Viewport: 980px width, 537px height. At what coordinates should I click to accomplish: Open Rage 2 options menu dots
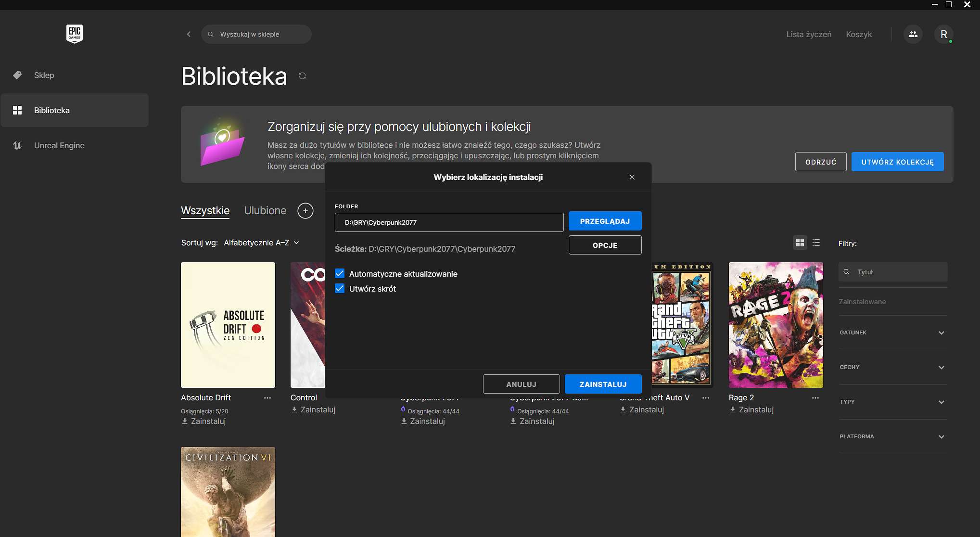click(x=815, y=398)
